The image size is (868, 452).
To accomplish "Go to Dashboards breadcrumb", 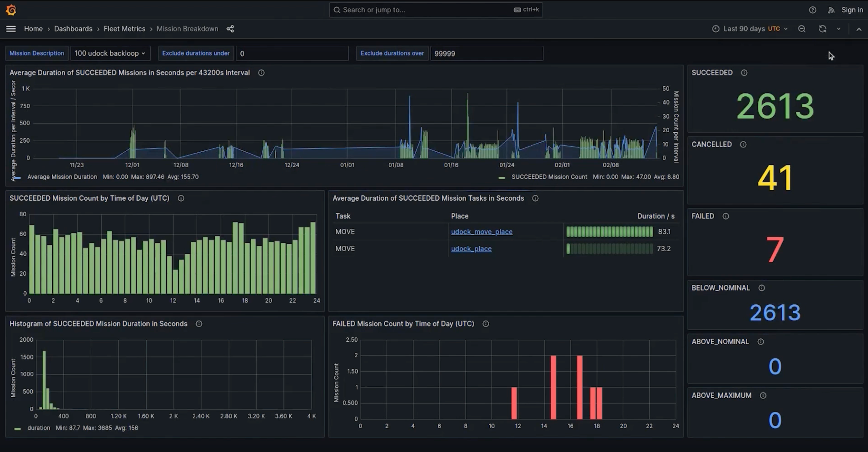I will 73,29.
